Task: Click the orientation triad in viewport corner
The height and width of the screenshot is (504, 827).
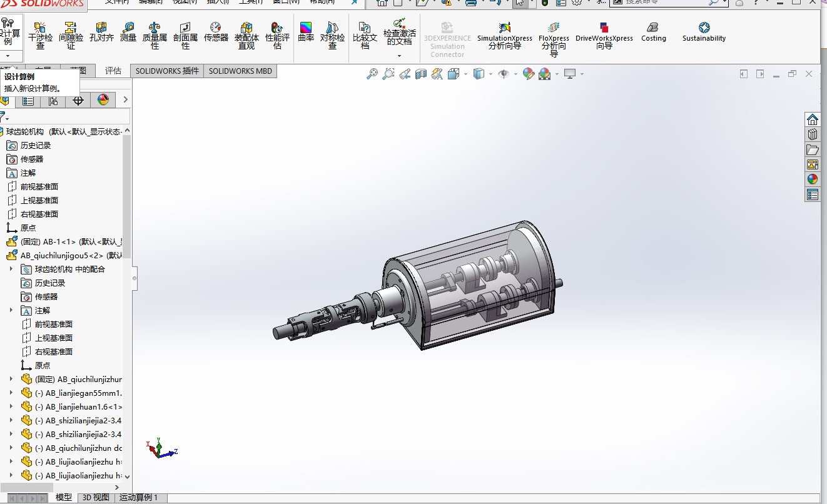Action: click(x=161, y=448)
